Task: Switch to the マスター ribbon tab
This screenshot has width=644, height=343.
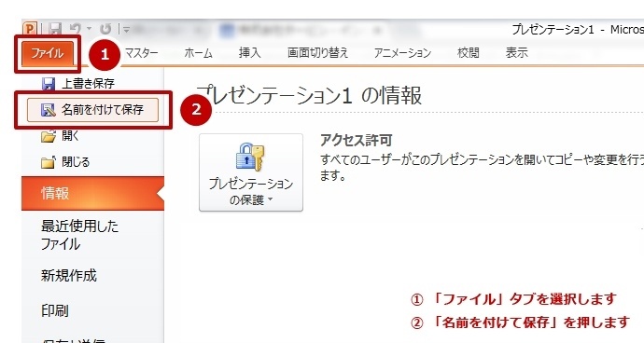Action: pyautogui.click(x=141, y=53)
